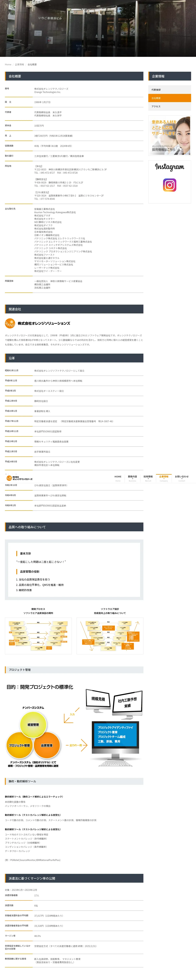The image size is (196, 980).
Task: Click the 10百万円 capital value
Action: 39,126
